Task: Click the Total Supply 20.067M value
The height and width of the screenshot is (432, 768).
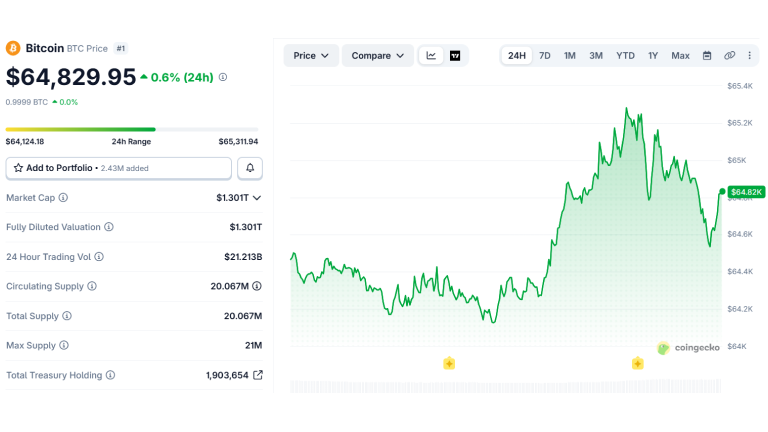Action: tap(243, 316)
